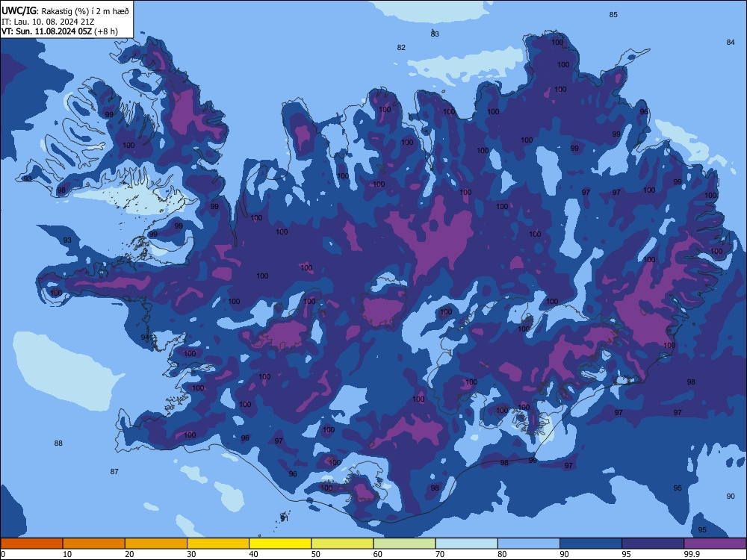This screenshot has height=560, width=747.
Task: Click the 70–80% pale blue legend swatch
Action: (466, 544)
